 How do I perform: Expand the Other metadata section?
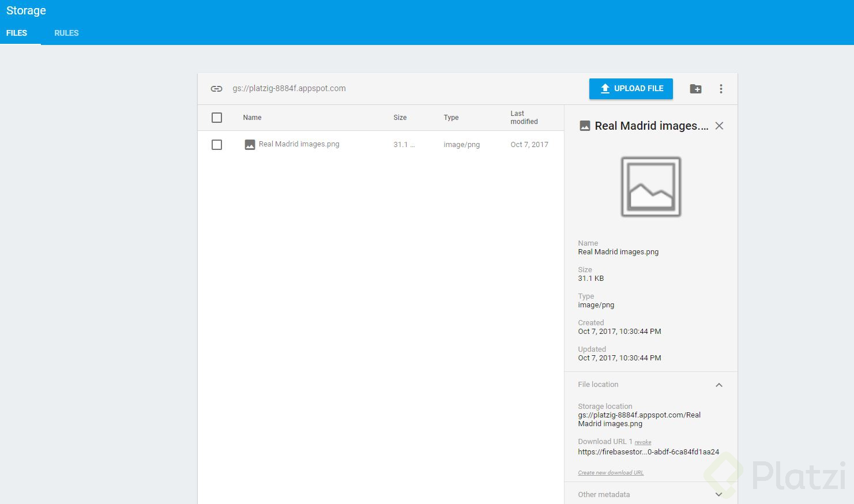tap(719, 494)
